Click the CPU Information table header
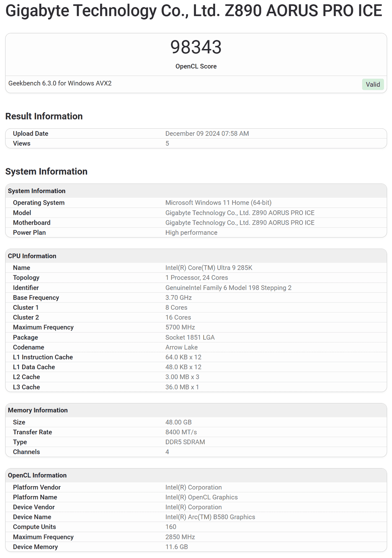Screen dimensions: 392x558 point(32,256)
